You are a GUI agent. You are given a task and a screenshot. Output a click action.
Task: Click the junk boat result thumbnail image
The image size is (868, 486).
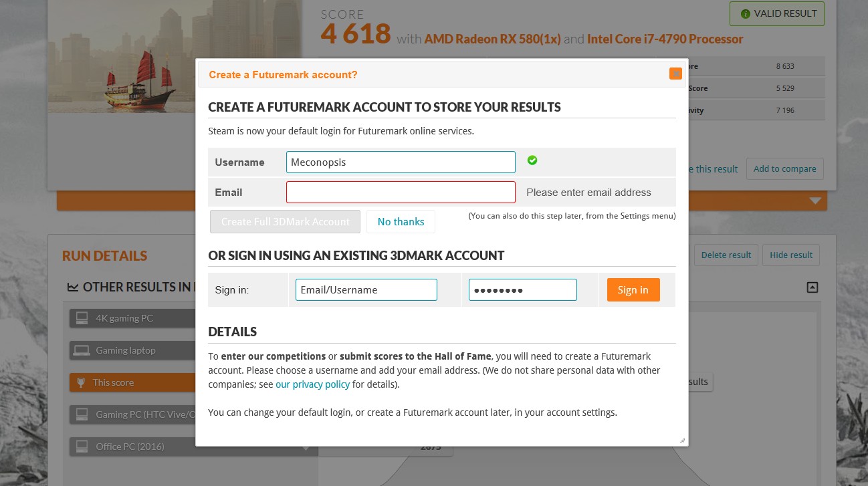(x=174, y=56)
